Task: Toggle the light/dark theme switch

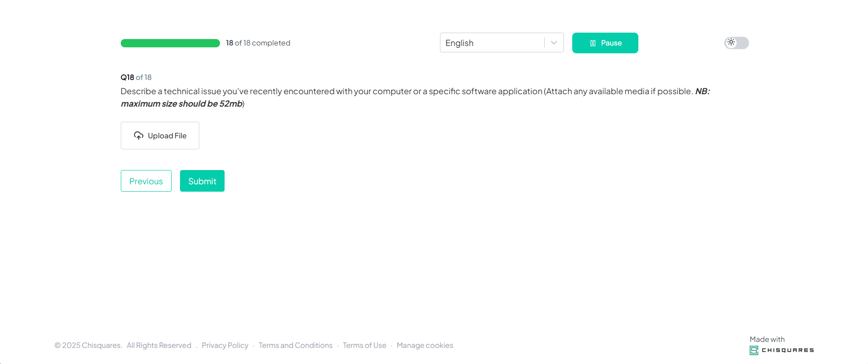Action: pyautogui.click(x=736, y=43)
